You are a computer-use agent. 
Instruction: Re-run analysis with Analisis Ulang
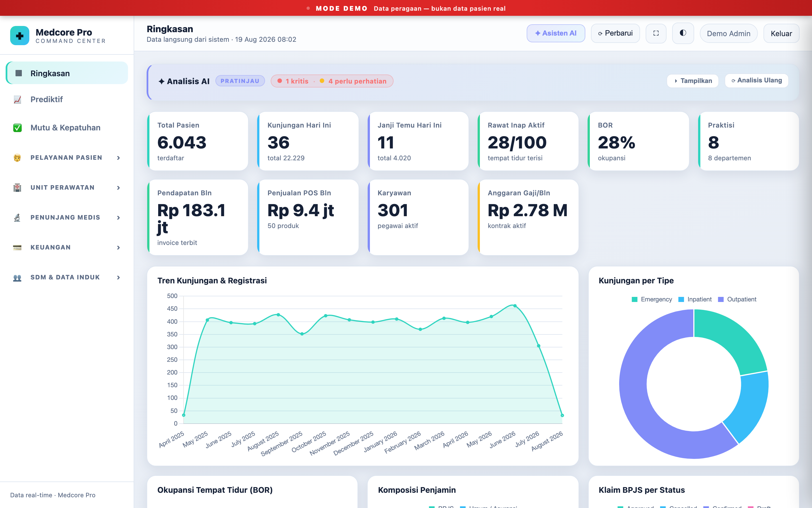point(756,81)
